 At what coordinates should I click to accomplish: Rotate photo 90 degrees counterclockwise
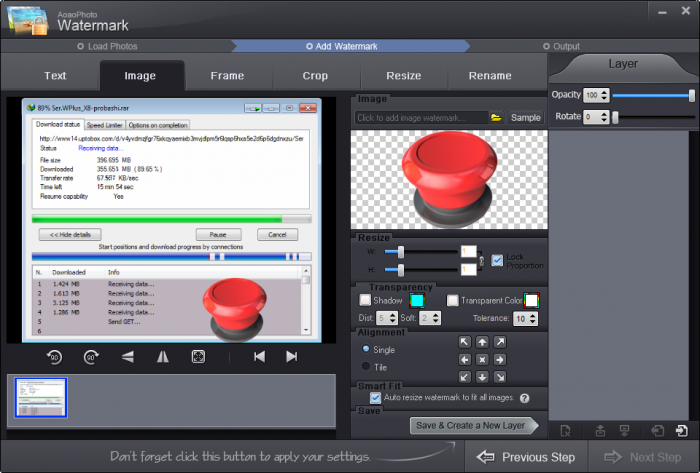tap(54, 357)
